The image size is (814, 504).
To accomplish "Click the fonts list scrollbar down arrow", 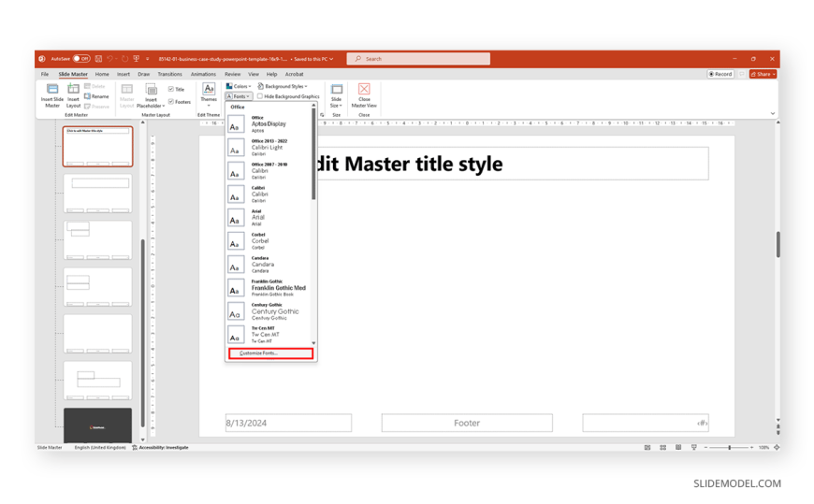I will coord(313,343).
